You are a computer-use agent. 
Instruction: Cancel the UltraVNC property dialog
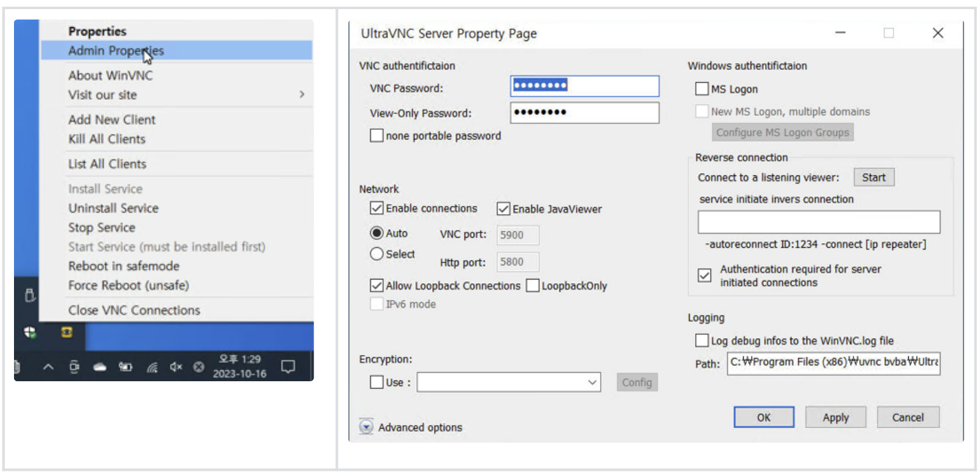[908, 417]
